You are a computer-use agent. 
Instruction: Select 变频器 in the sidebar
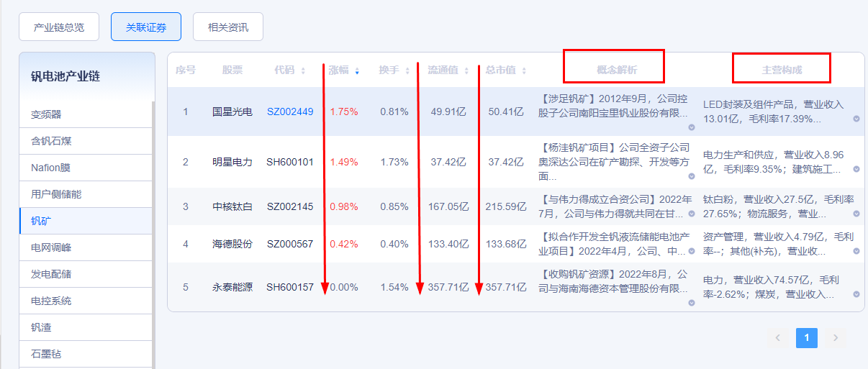[86, 114]
